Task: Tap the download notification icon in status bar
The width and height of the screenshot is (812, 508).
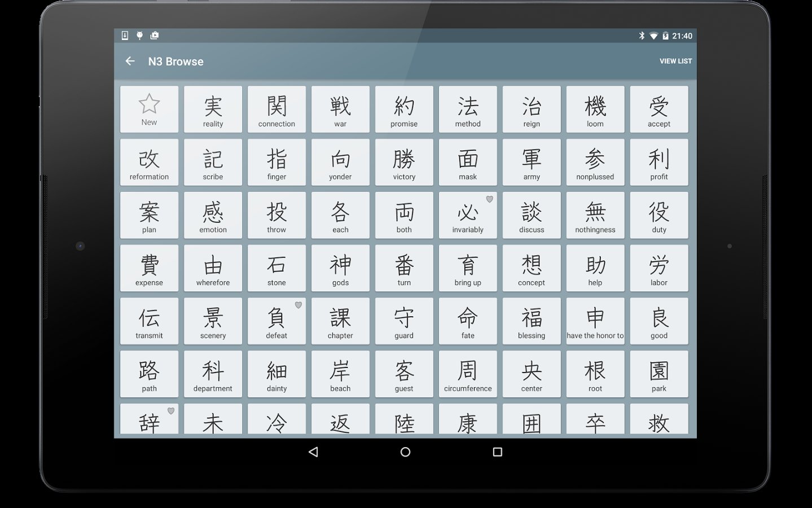Action: coord(125,36)
